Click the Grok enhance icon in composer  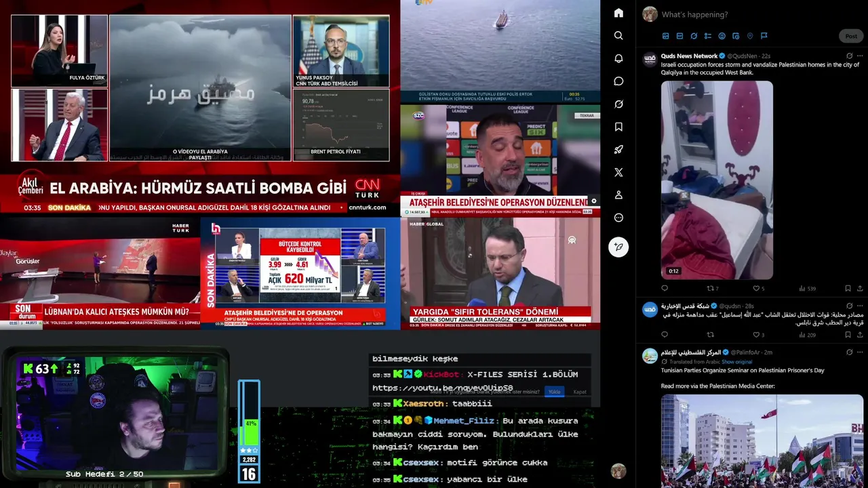point(694,36)
